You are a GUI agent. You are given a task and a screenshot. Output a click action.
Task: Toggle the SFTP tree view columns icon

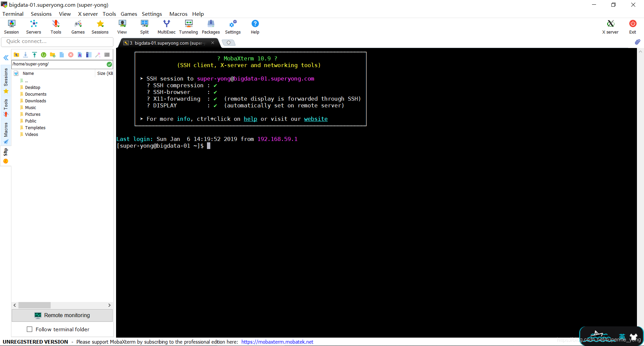coord(89,55)
